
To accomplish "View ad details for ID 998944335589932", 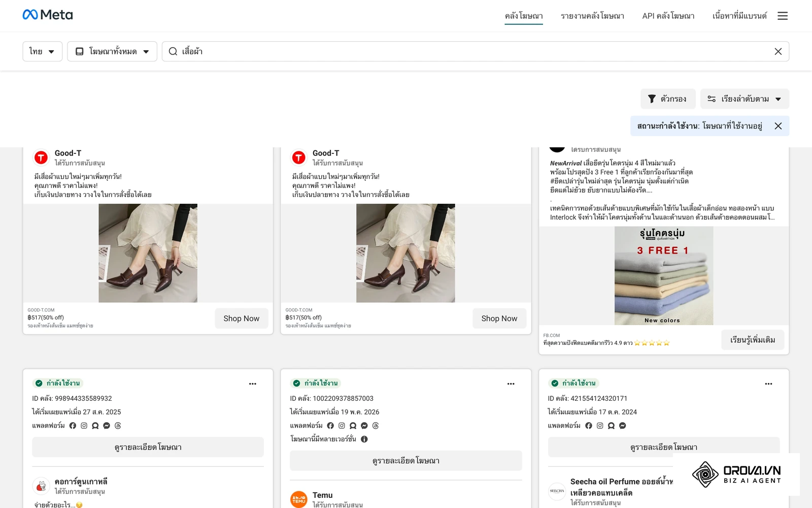I will pyautogui.click(x=148, y=447).
